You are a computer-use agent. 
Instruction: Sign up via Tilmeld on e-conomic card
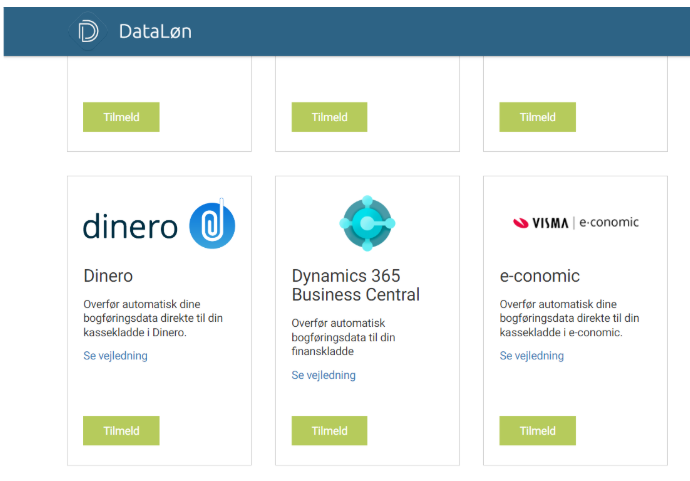(x=537, y=431)
